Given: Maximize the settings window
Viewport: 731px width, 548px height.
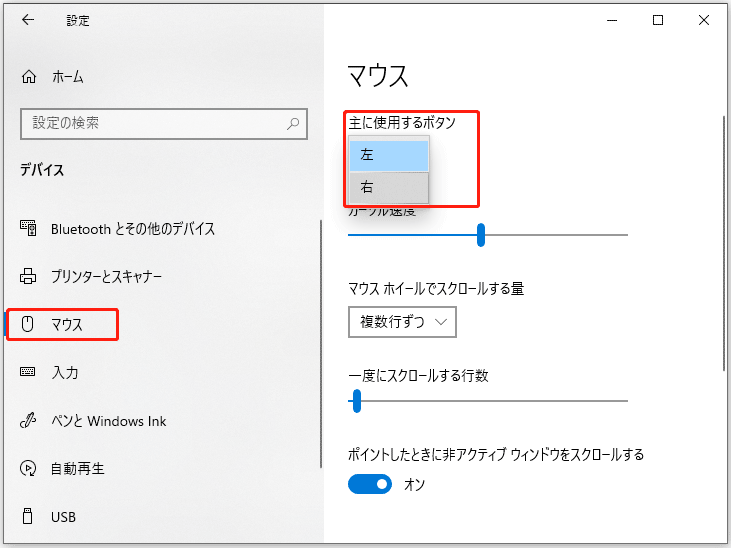Looking at the screenshot, I should coord(658,20).
